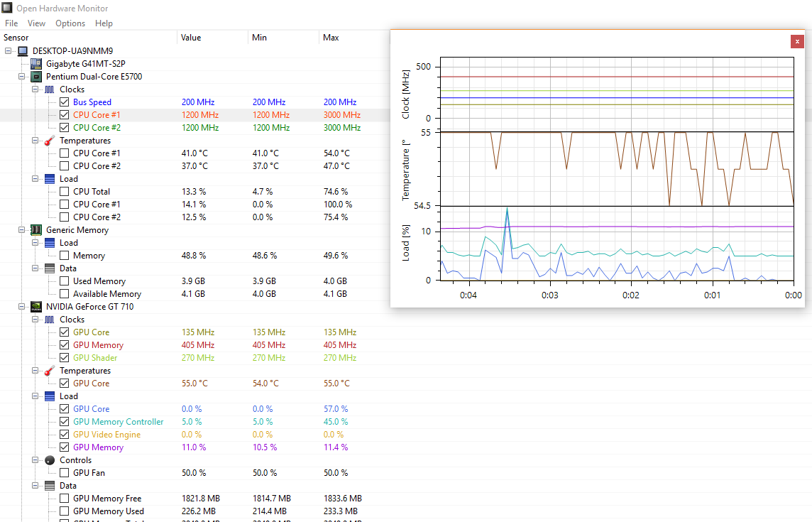Click the Min column header
Screen dimensions: 812x522
click(x=283, y=38)
